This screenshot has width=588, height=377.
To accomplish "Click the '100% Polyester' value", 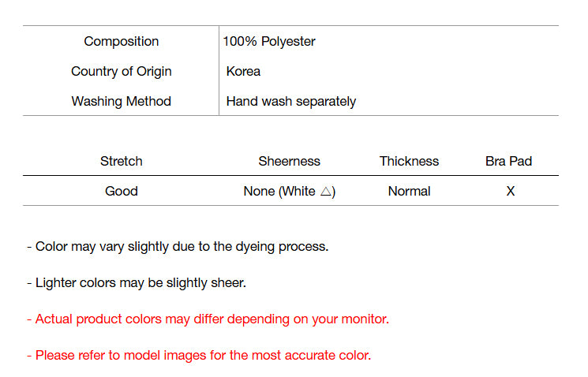I will [268, 42].
